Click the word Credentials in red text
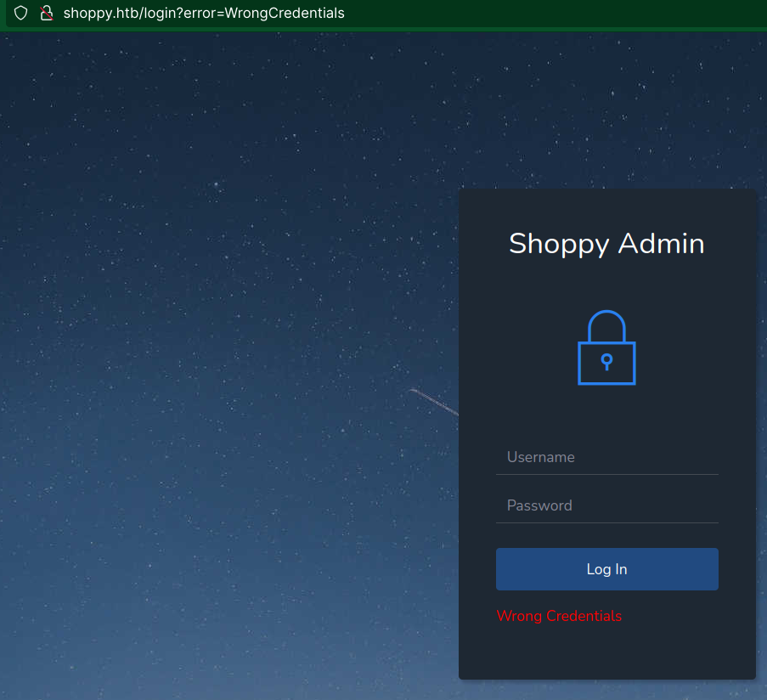 tap(584, 616)
